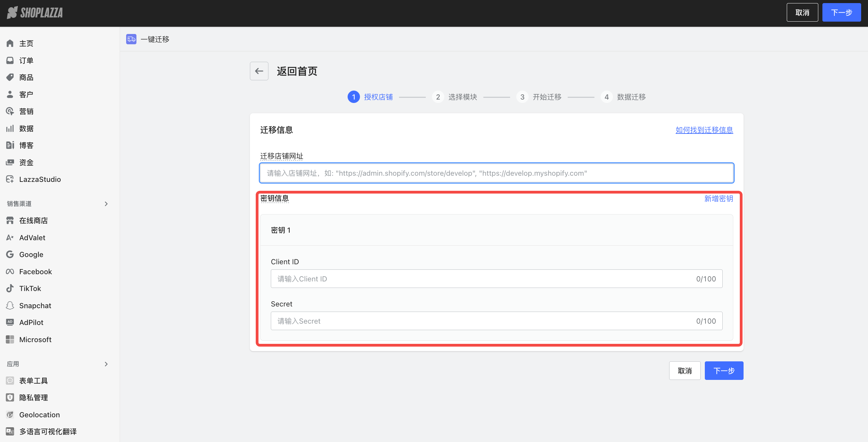Screen dimensions: 868x442
Task: Click the 营销 marketing target icon
Action: tap(10, 111)
